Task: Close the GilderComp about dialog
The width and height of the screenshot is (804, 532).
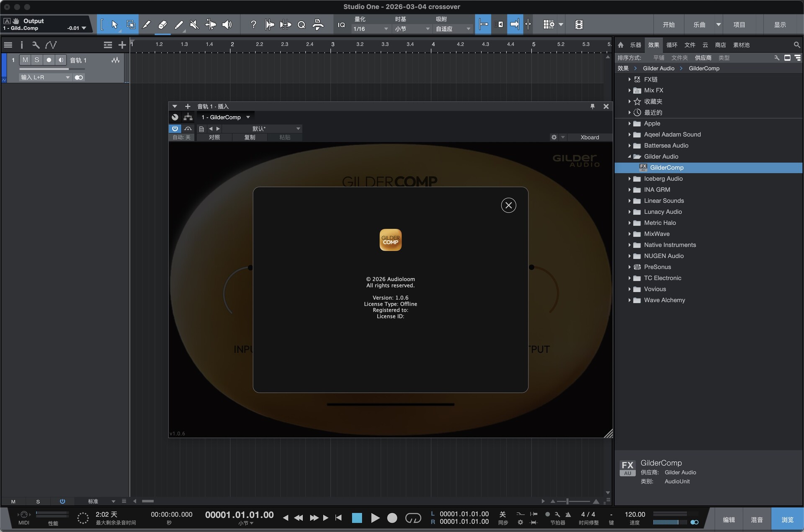Action: click(508, 205)
